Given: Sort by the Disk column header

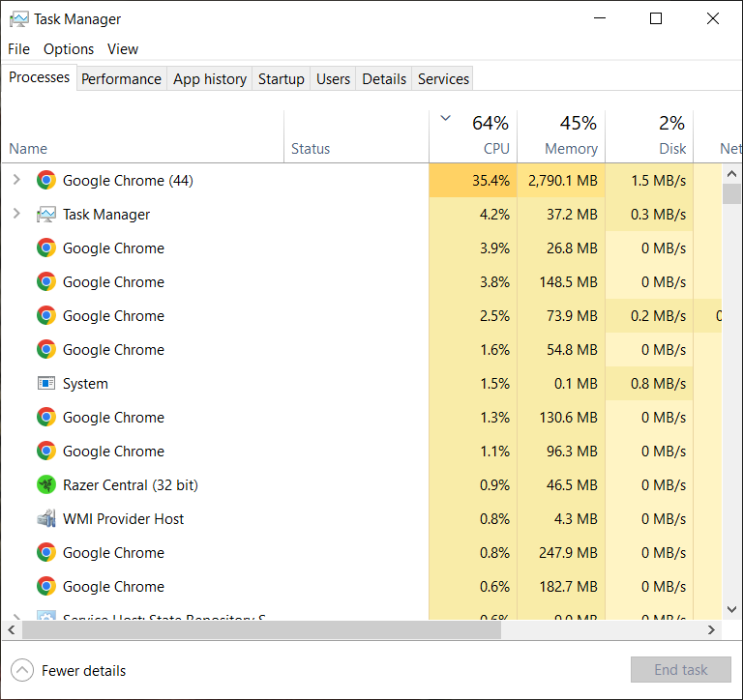Looking at the screenshot, I should [649, 136].
